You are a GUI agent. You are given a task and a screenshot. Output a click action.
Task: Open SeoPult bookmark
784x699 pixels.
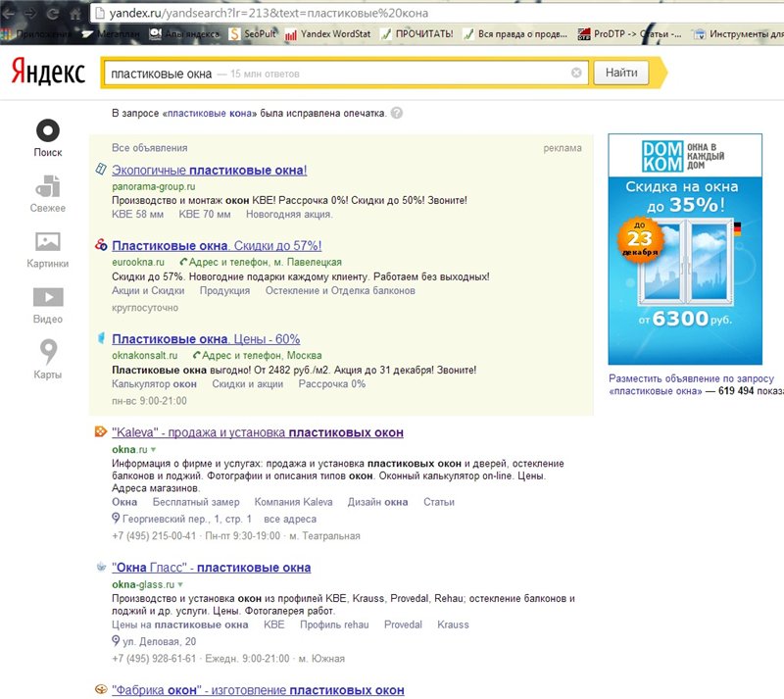(x=253, y=34)
